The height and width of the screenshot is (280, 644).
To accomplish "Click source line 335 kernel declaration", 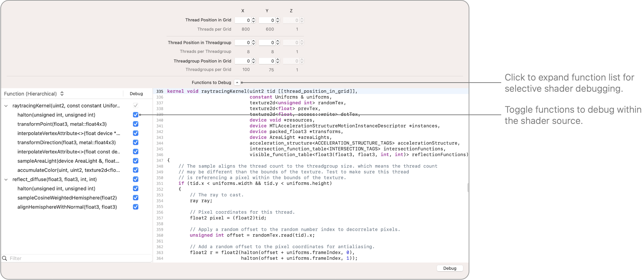I will [262, 91].
